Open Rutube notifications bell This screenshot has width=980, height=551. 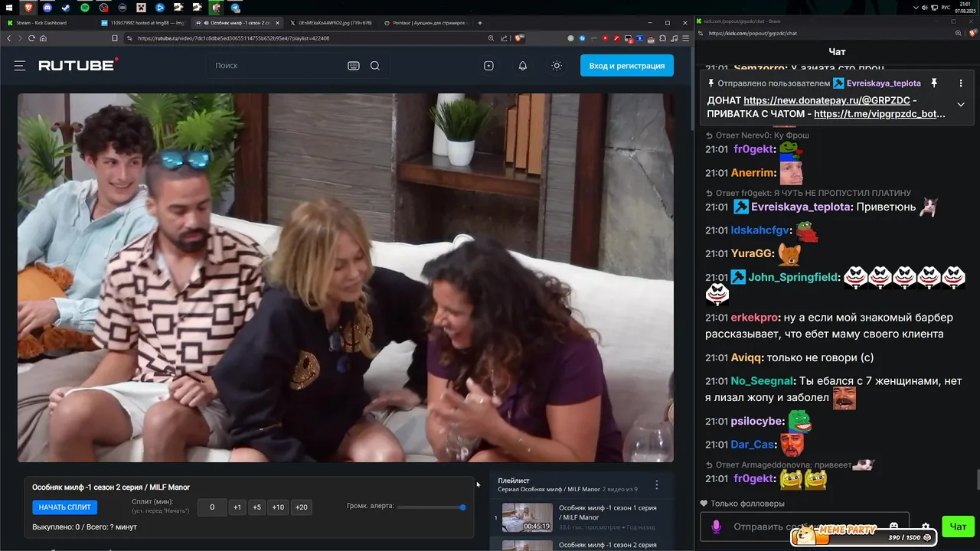pyautogui.click(x=523, y=66)
